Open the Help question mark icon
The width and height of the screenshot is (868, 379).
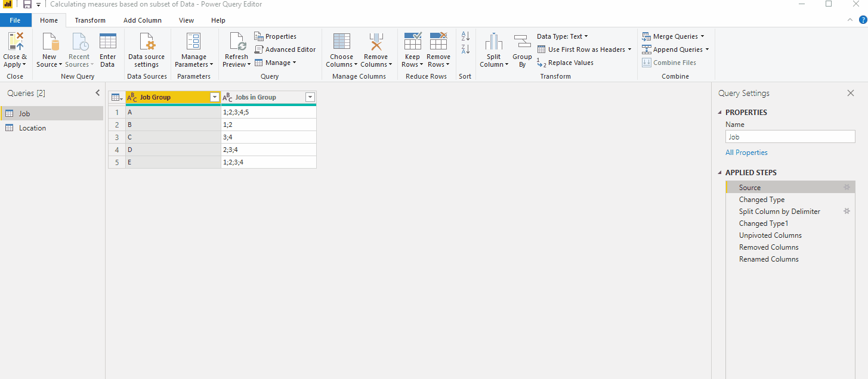[x=863, y=20]
